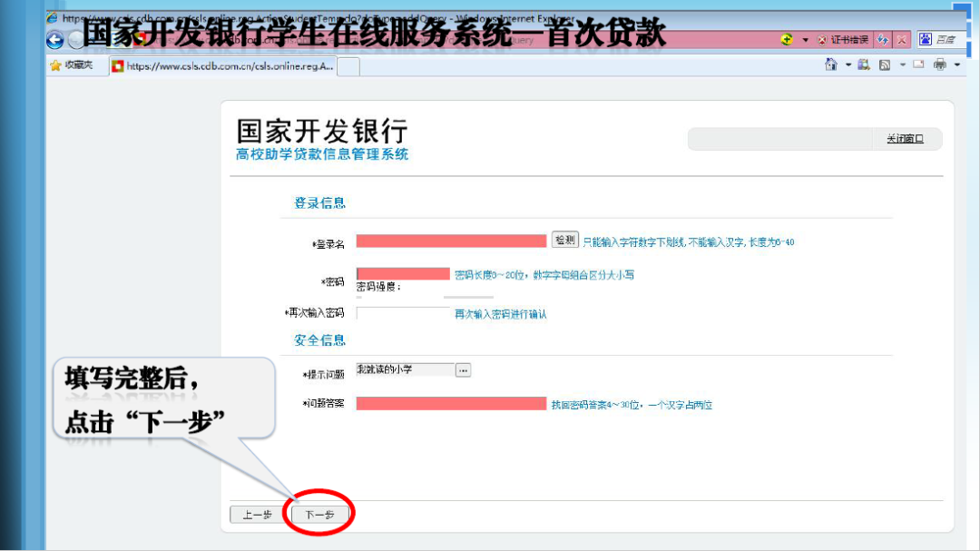Open the Favorites star (收藏夹) button

pos(71,65)
